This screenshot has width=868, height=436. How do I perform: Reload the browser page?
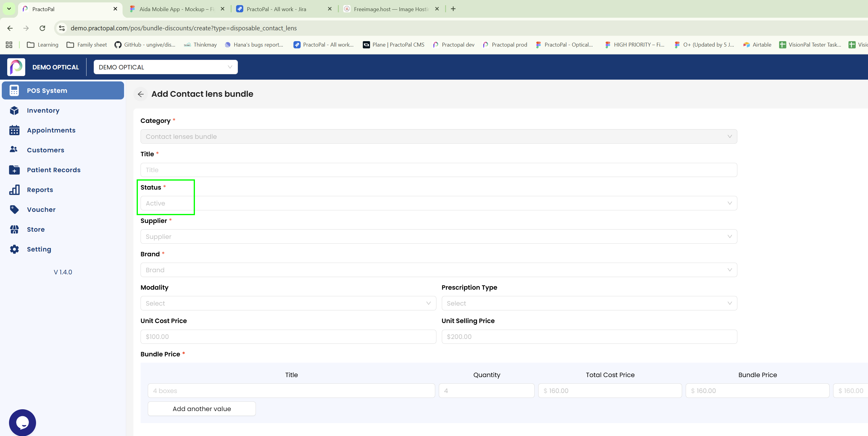point(42,28)
